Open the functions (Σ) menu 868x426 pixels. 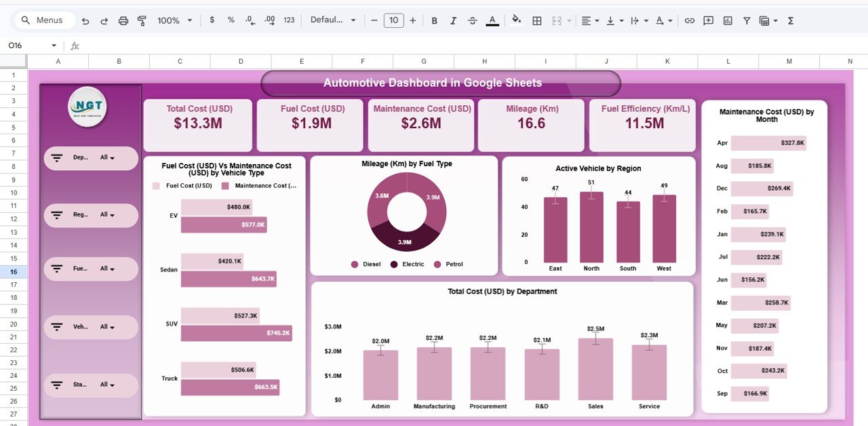[790, 20]
